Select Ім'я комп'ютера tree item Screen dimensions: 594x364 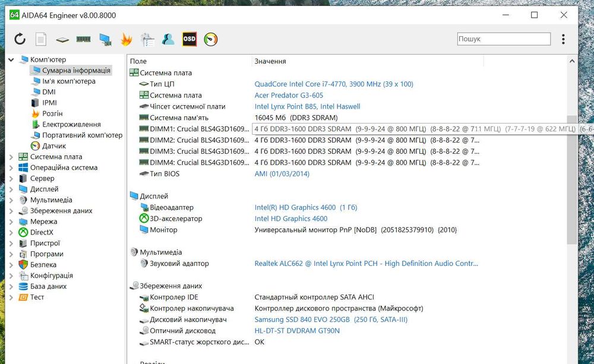[68, 81]
